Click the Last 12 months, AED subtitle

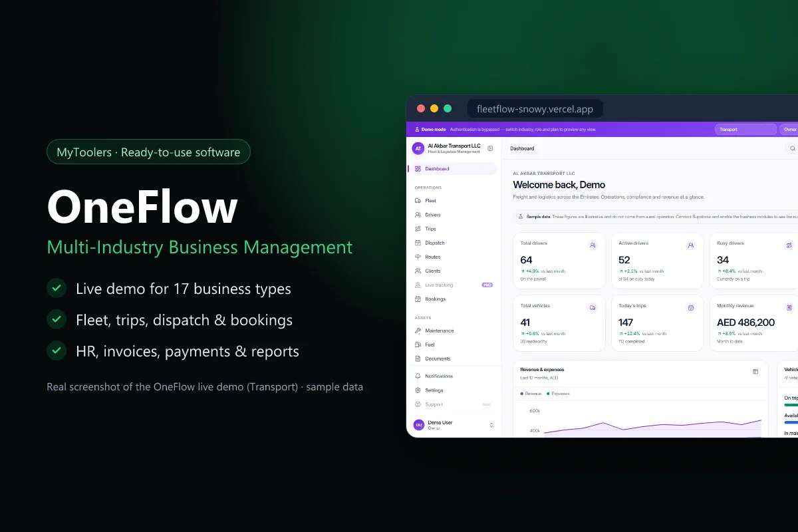pos(539,378)
